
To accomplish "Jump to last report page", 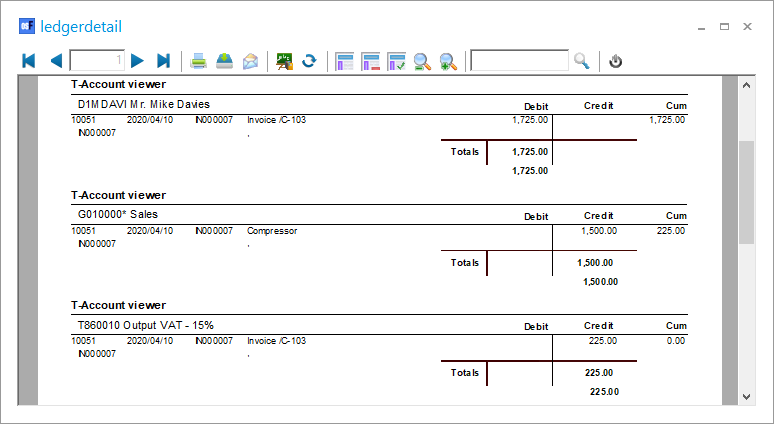I will click(x=164, y=61).
